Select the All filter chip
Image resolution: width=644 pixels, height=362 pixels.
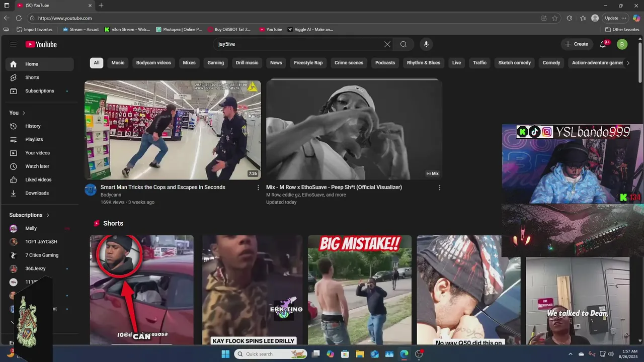97,63
